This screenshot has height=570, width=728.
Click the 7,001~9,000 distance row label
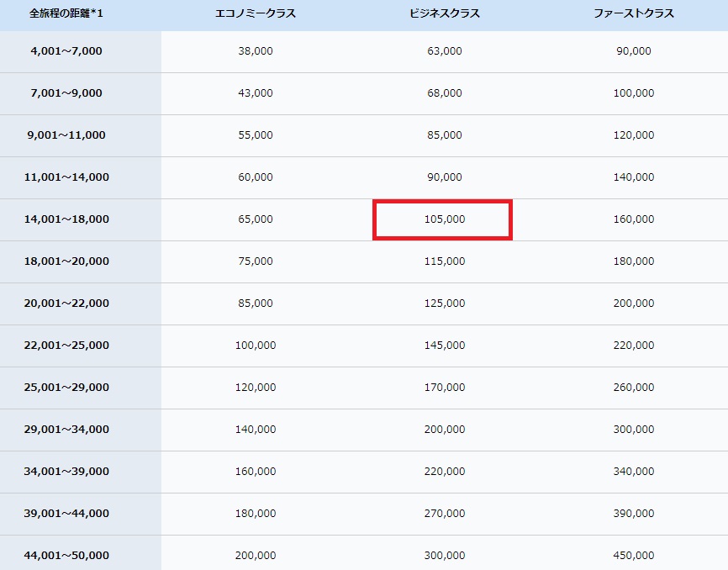66,92
